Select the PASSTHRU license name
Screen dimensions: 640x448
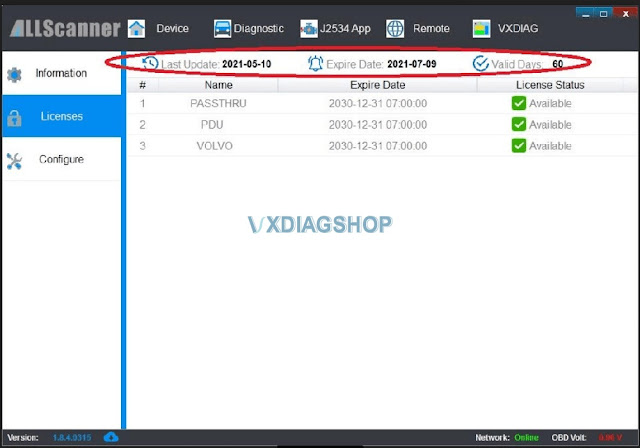(x=218, y=104)
